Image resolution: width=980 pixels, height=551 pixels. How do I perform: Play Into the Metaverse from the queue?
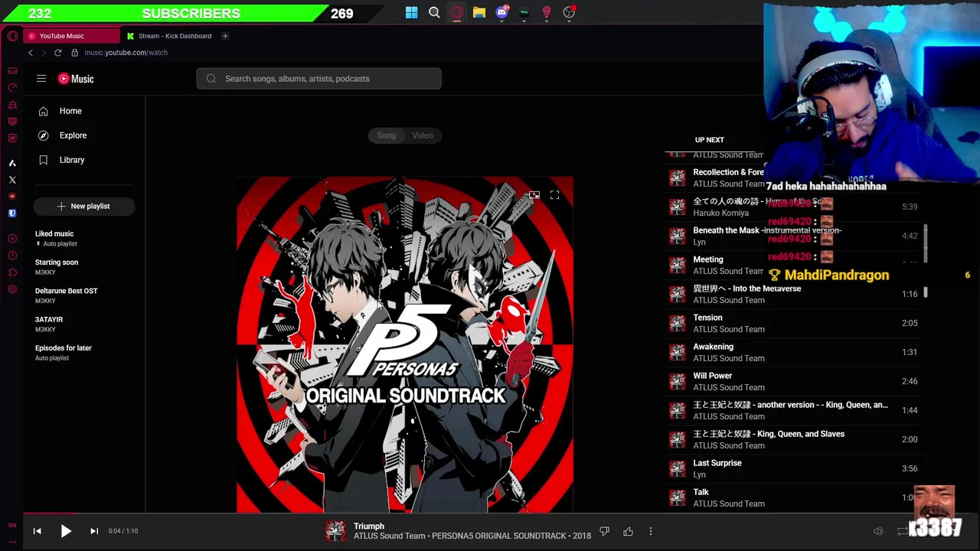coord(795,294)
